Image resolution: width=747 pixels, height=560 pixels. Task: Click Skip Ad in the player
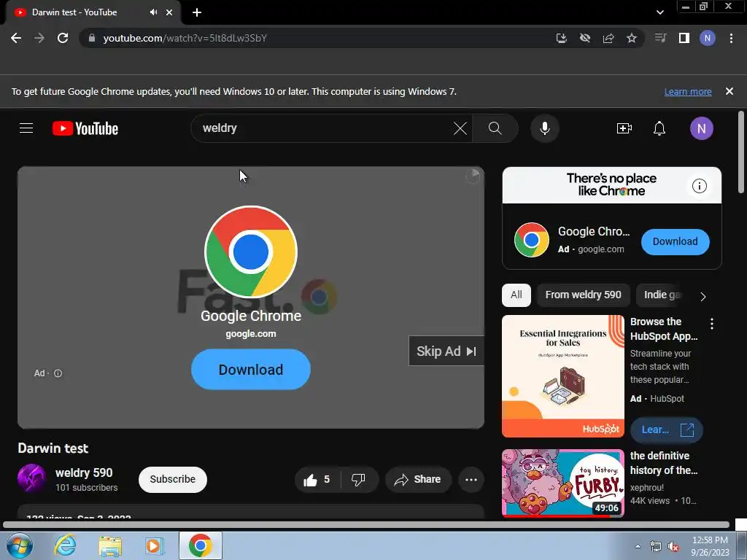pos(446,351)
